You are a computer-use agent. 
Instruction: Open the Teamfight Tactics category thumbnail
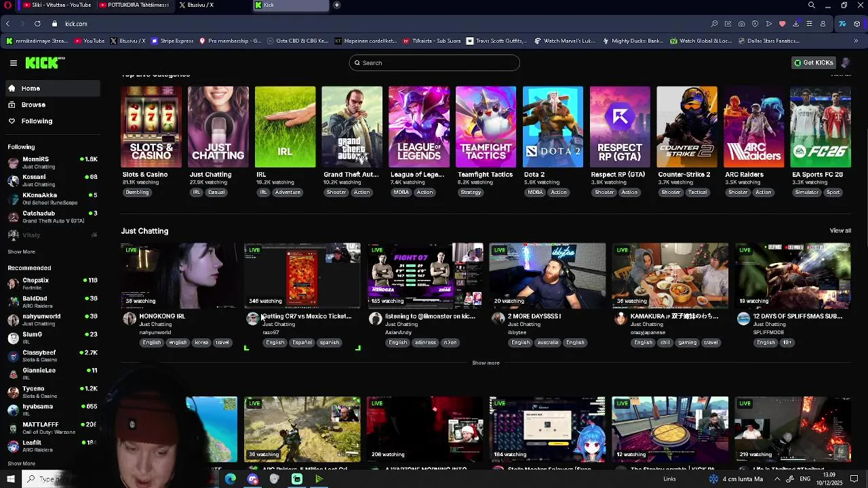tap(486, 127)
